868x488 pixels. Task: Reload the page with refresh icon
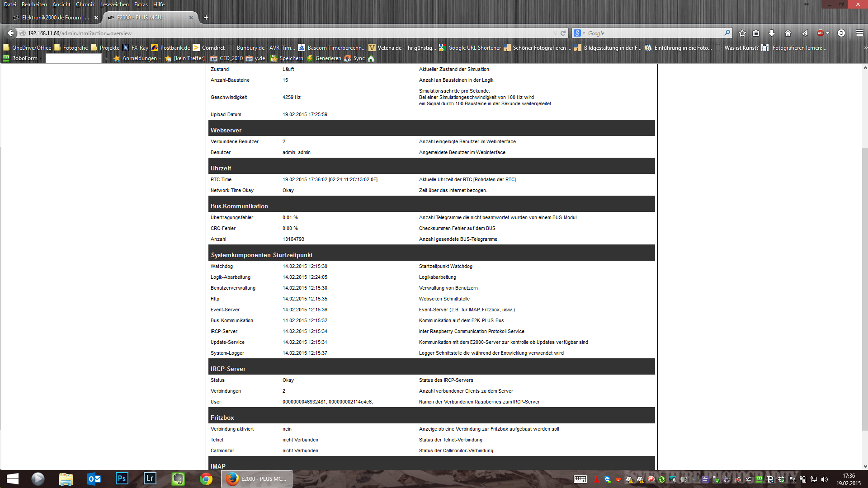click(x=563, y=33)
